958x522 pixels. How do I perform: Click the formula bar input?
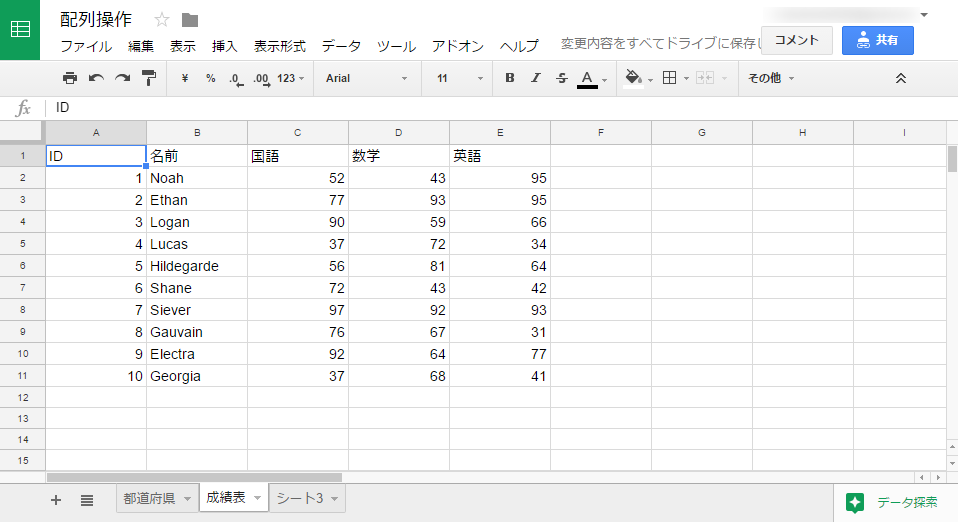tap(501, 108)
